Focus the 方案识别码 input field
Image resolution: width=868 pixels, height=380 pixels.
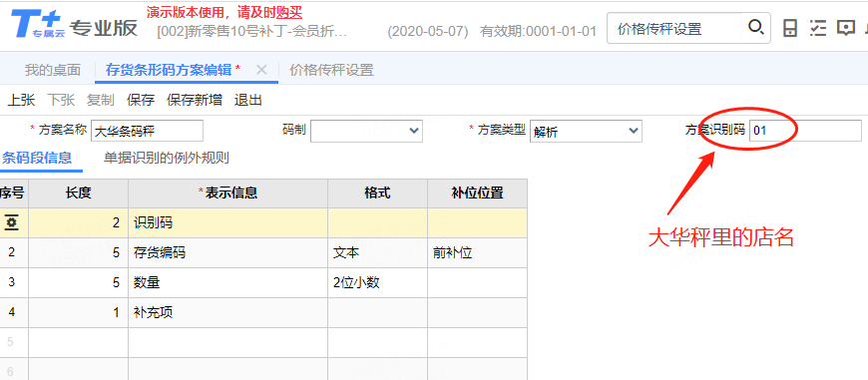tap(805, 131)
